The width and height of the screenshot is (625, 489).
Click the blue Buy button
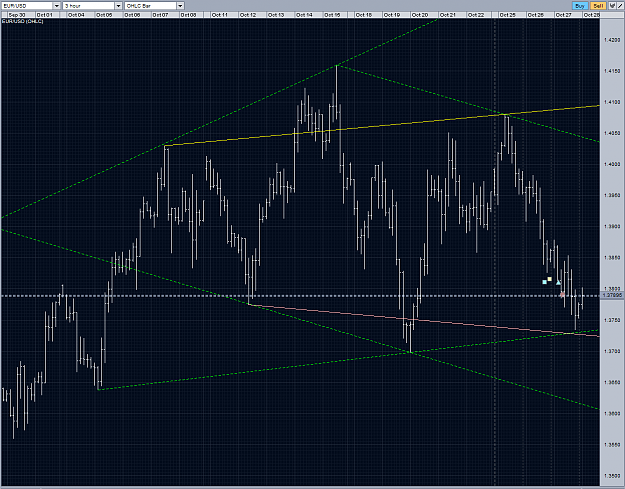pyautogui.click(x=580, y=6)
